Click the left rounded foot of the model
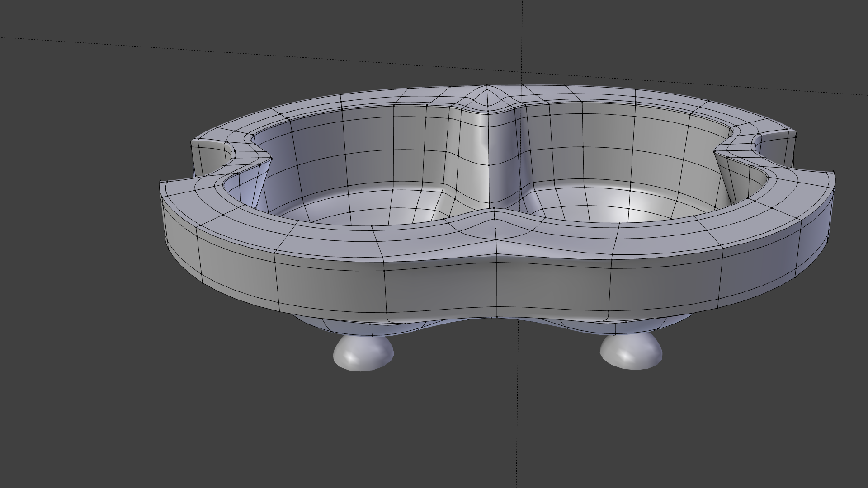 (363, 353)
